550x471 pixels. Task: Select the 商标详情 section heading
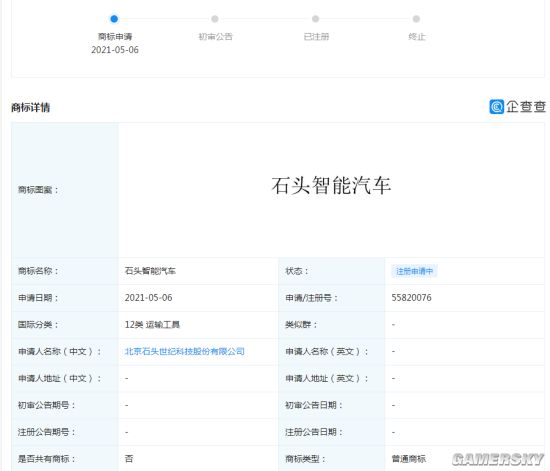pyautogui.click(x=31, y=107)
